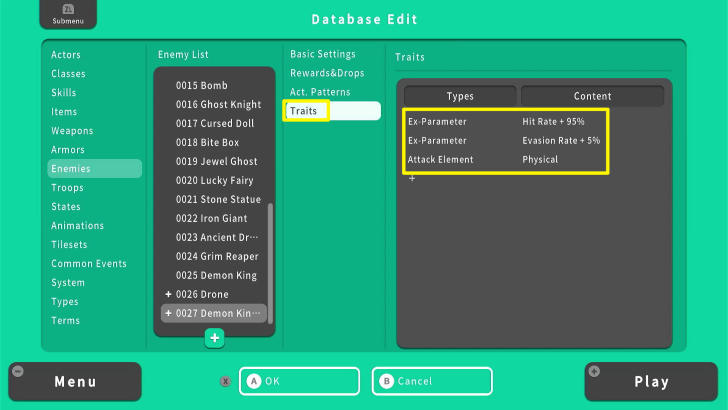Click the A icon on the OK button

point(254,381)
